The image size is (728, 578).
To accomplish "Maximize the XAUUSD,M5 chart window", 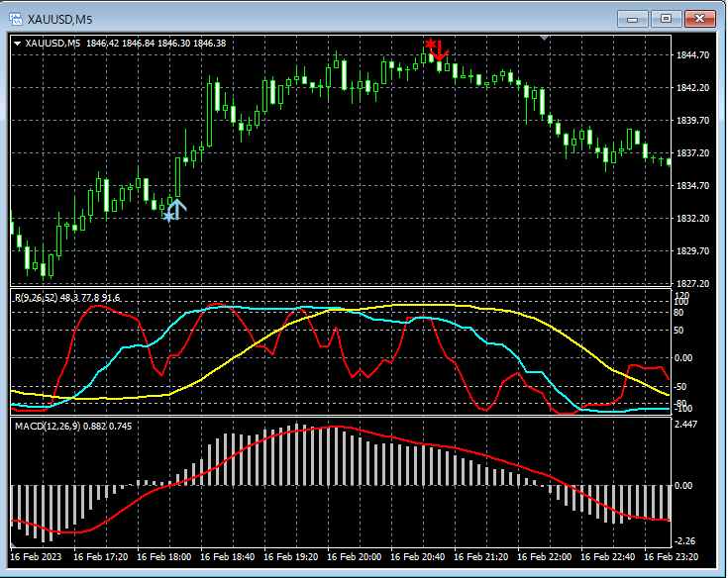I will coord(666,19).
